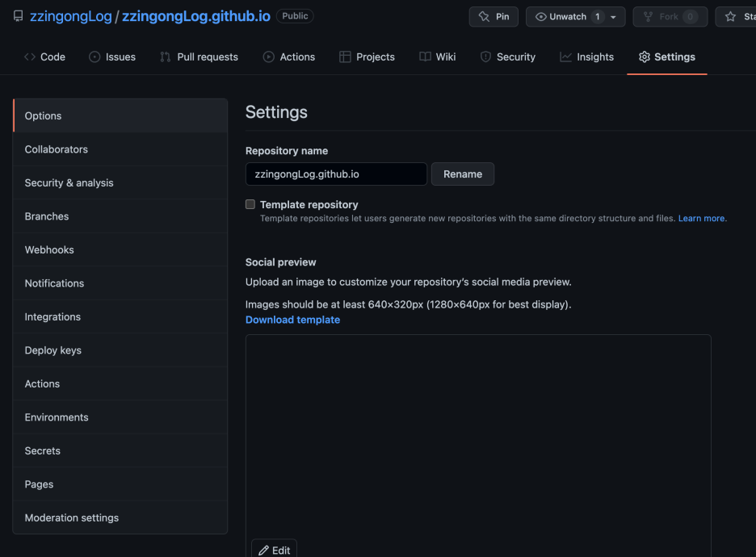The image size is (756, 557).
Task: Enable the Template repository checkbox
Action: point(250,204)
